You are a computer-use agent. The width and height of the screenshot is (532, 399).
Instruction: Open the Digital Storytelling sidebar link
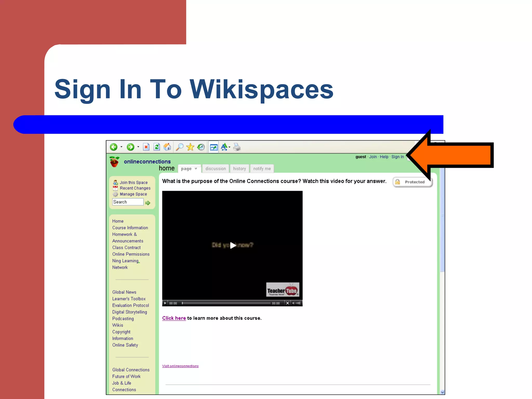point(129,312)
